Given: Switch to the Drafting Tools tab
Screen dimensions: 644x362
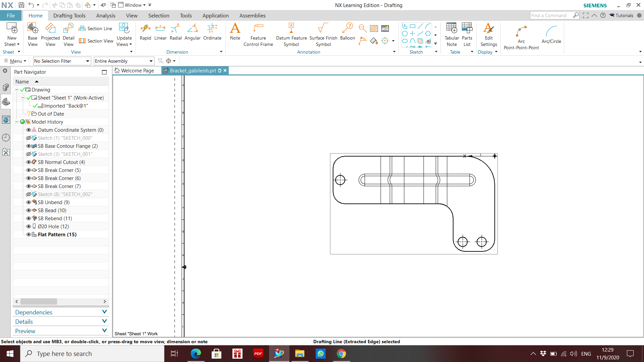Looking at the screenshot, I should 69,15.
